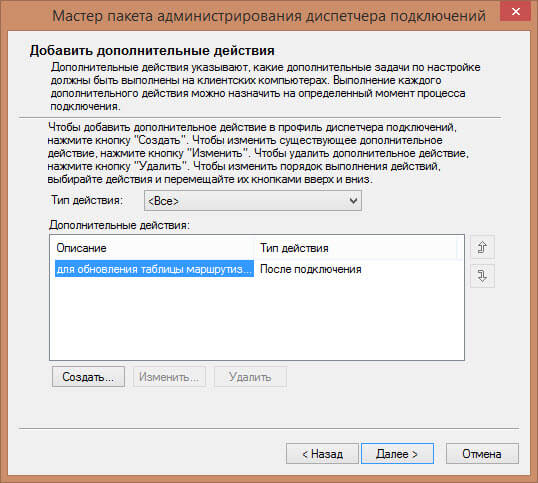The image size is (538, 483).
Task: Click the Удалить button
Action: 250,377
